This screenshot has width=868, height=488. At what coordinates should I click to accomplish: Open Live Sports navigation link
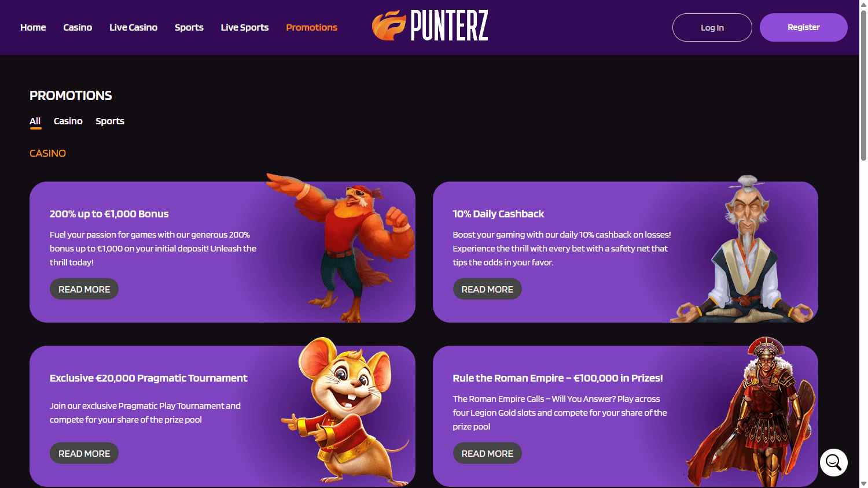[x=245, y=27]
